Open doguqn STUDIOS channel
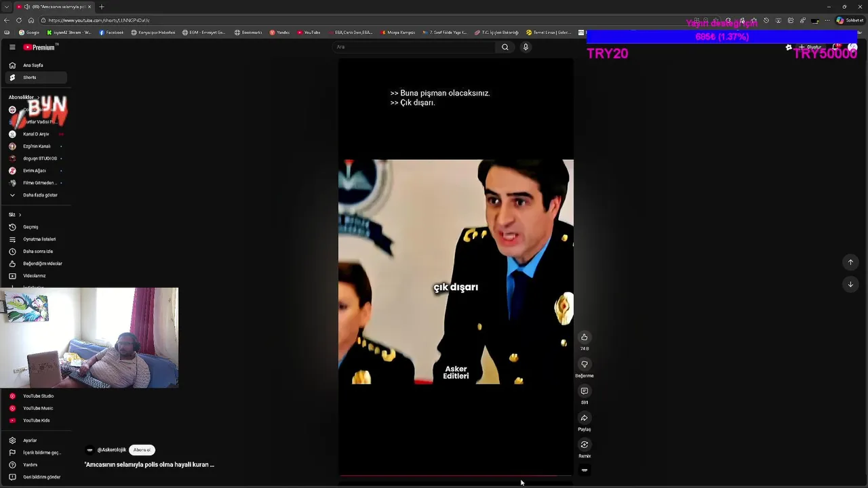The height and width of the screenshot is (488, 868). (x=35, y=159)
